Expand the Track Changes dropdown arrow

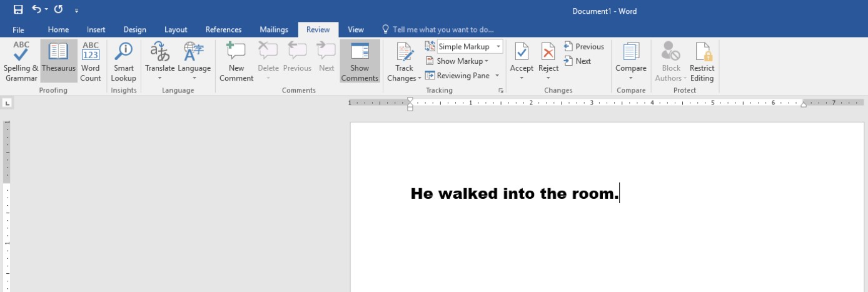pos(418,79)
